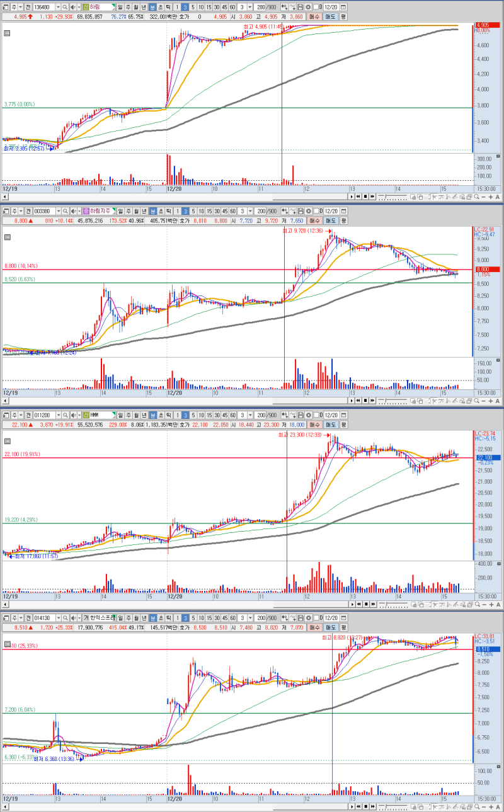The width and height of the screenshot is (504, 812).
Task: Click zoom-in plus icon under HMM chart
Action: tap(491, 605)
